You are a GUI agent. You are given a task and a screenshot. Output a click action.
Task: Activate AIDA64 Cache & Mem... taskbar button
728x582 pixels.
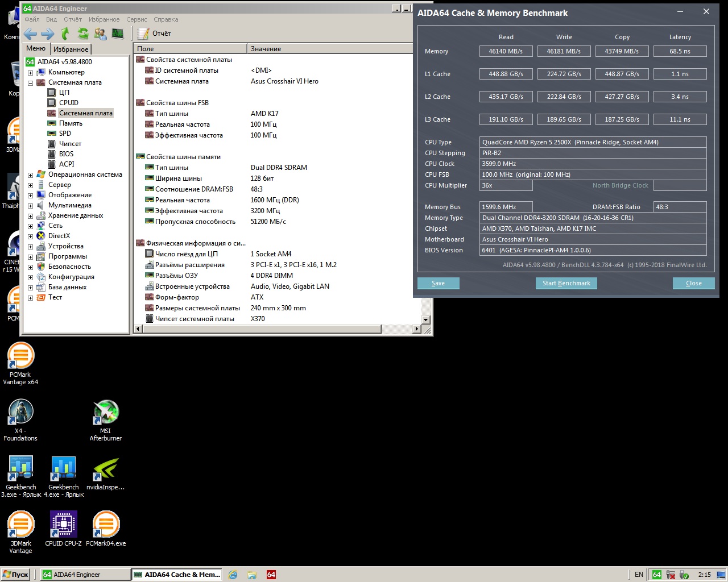point(177,575)
